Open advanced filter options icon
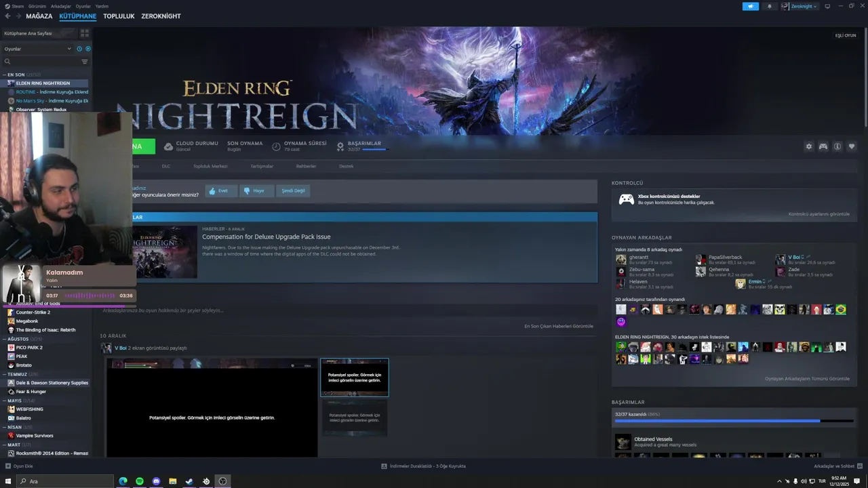Screen dimensions: 868x488 tap(85, 62)
